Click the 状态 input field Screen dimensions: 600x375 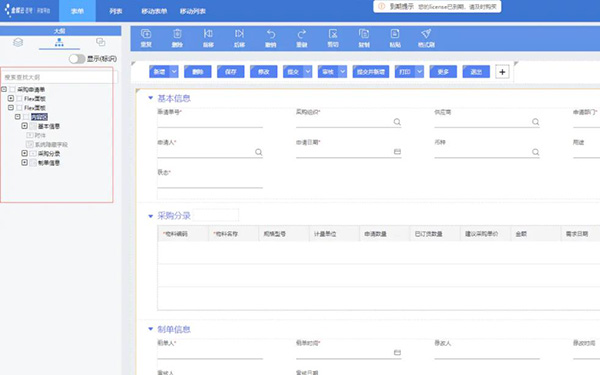210,182
